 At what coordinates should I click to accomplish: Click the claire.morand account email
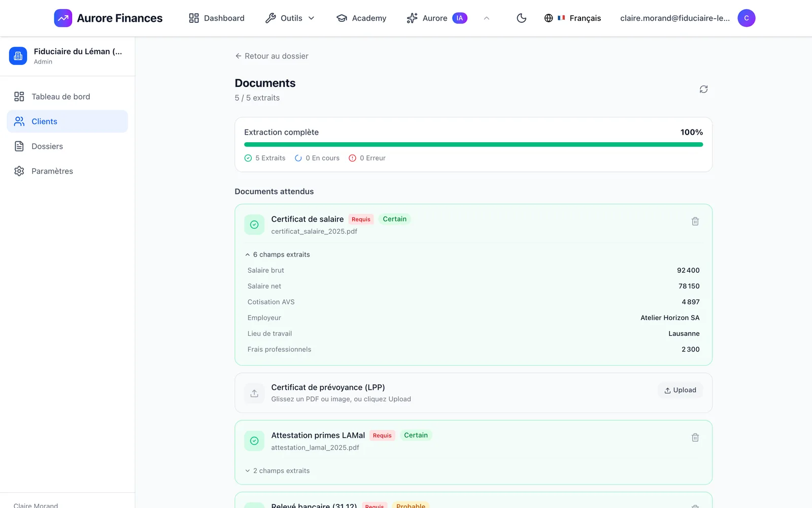(675, 18)
